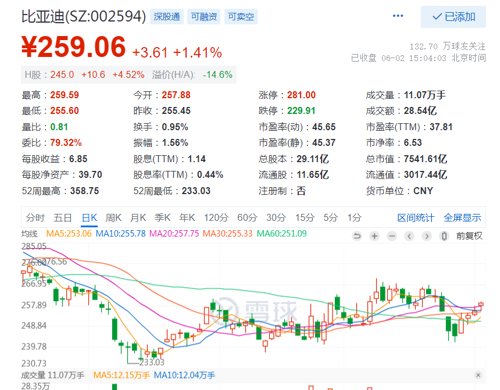Screen dimensions: 500x390
Task: Click the 全屏显示 fullscreen link
Action: pyautogui.click(x=462, y=218)
